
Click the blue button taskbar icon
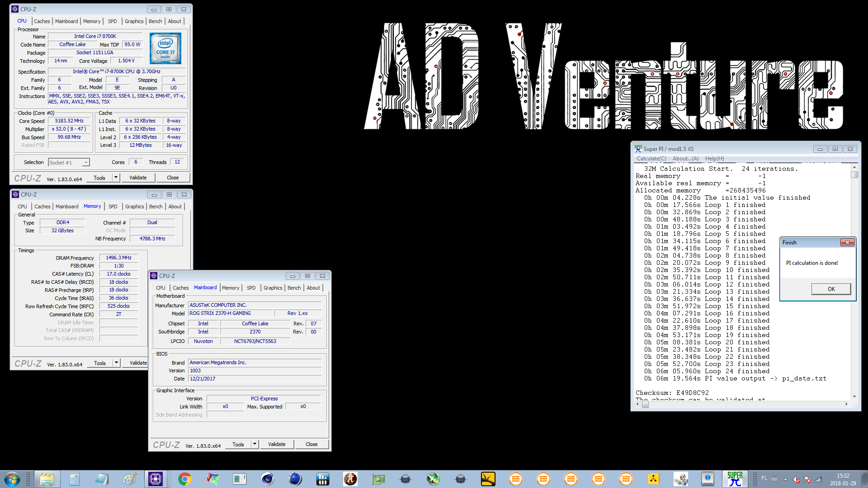(x=708, y=479)
